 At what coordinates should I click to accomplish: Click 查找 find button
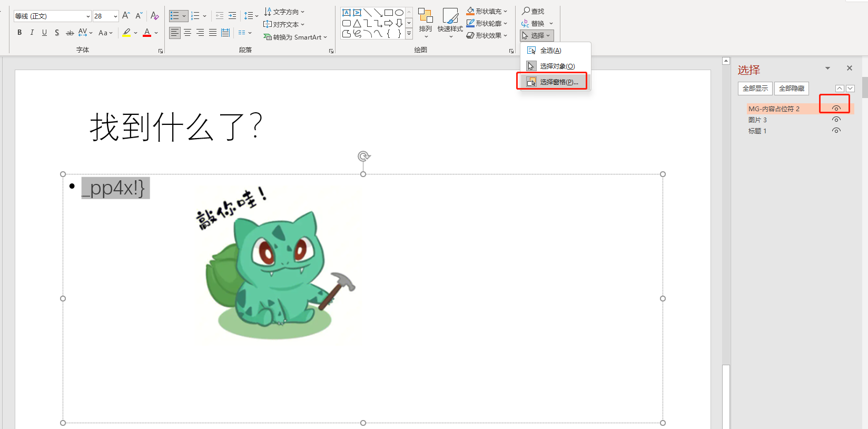pyautogui.click(x=534, y=11)
